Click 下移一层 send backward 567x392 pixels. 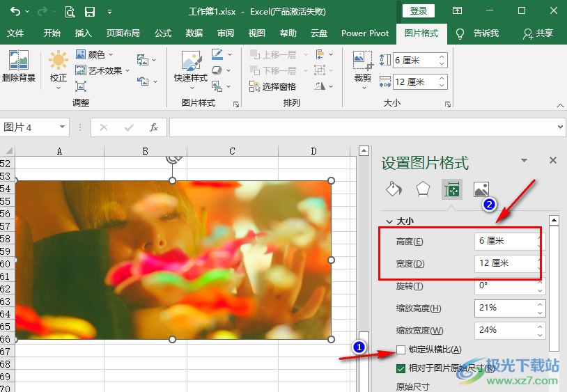(273, 70)
